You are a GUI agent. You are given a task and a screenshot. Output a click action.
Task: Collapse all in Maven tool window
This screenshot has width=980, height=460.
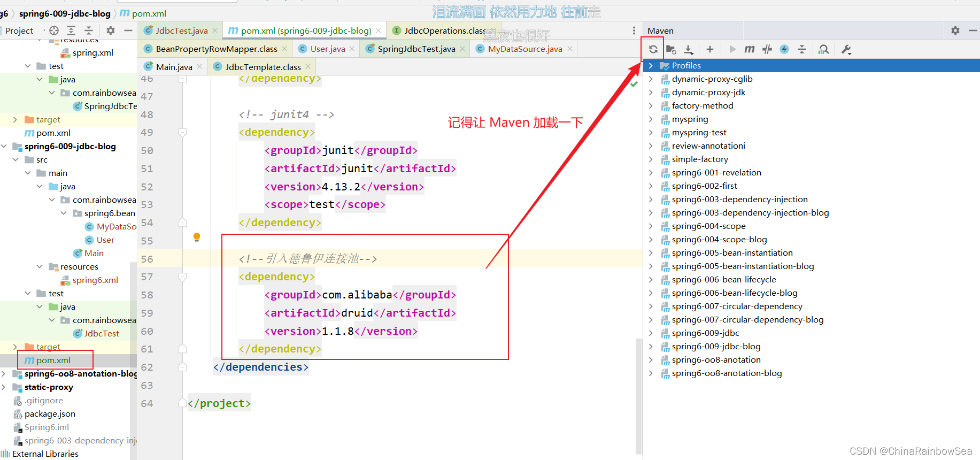click(x=802, y=49)
